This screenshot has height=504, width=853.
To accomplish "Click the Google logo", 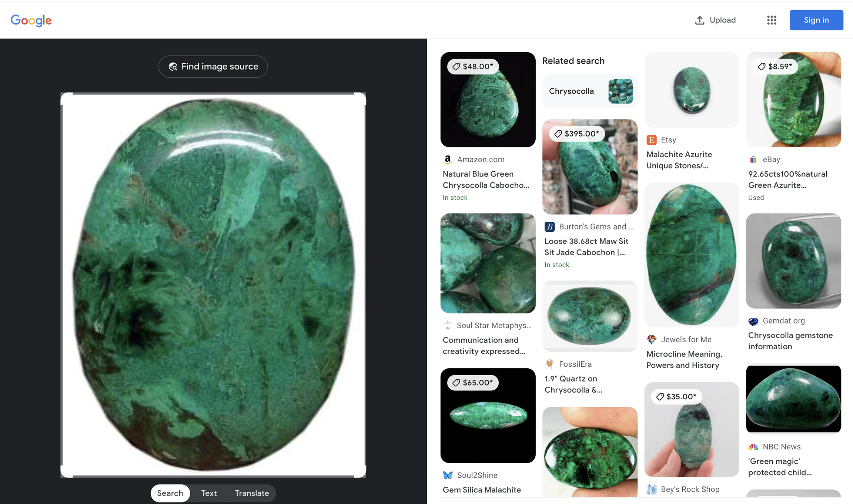I will coord(31,20).
